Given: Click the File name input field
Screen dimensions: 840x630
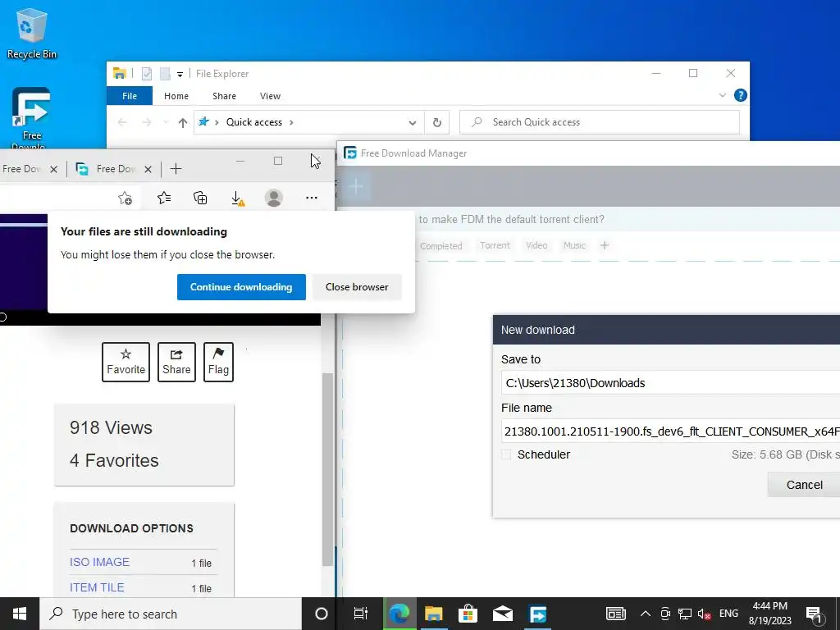Looking at the screenshot, I should tap(671, 431).
